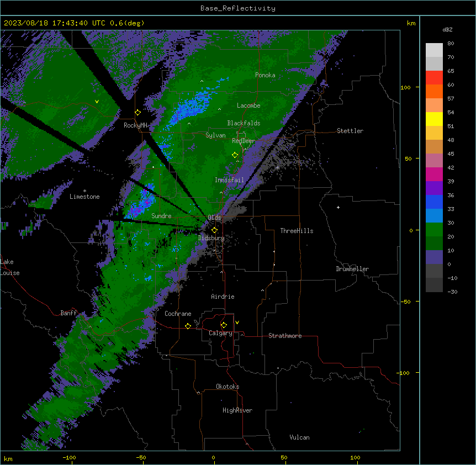Click the Ponoka city label
This screenshot has width=476, height=465.
pyautogui.click(x=265, y=75)
